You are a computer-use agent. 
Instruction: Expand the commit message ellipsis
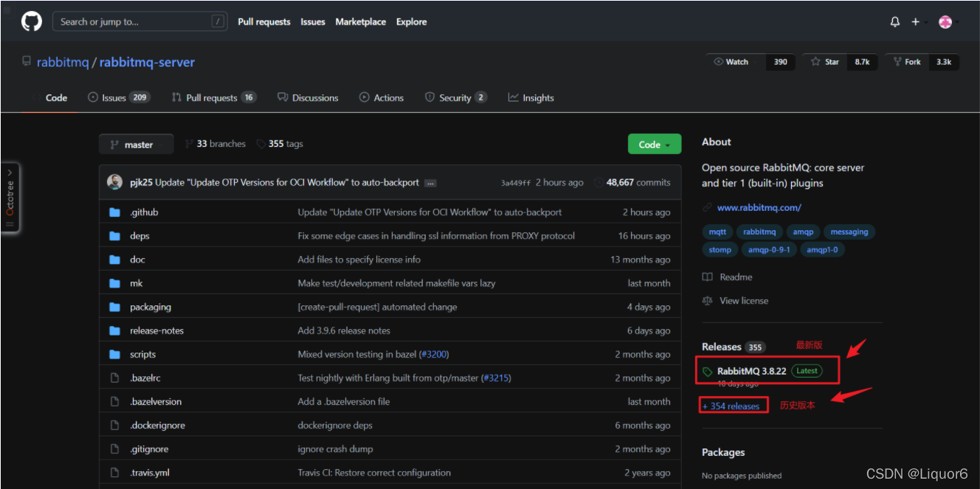click(430, 183)
